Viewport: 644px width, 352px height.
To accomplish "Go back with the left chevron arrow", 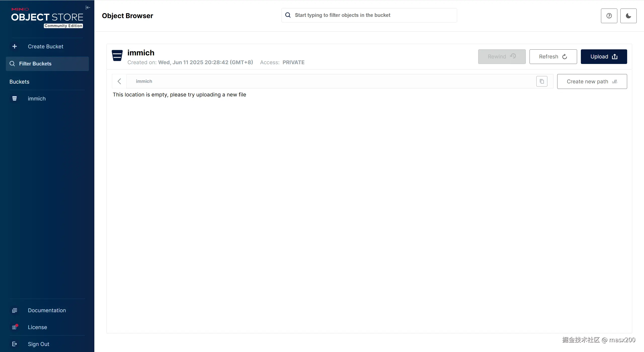I will tap(119, 81).
